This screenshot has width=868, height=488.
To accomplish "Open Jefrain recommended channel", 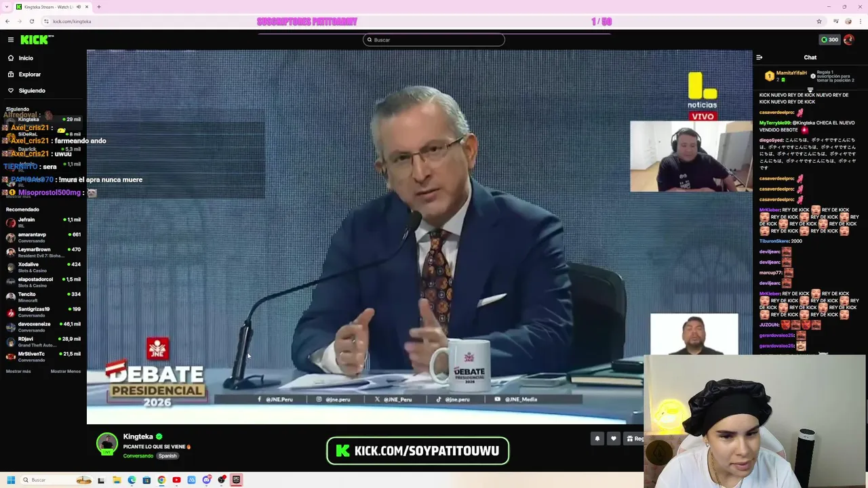I will click(43, 222).
